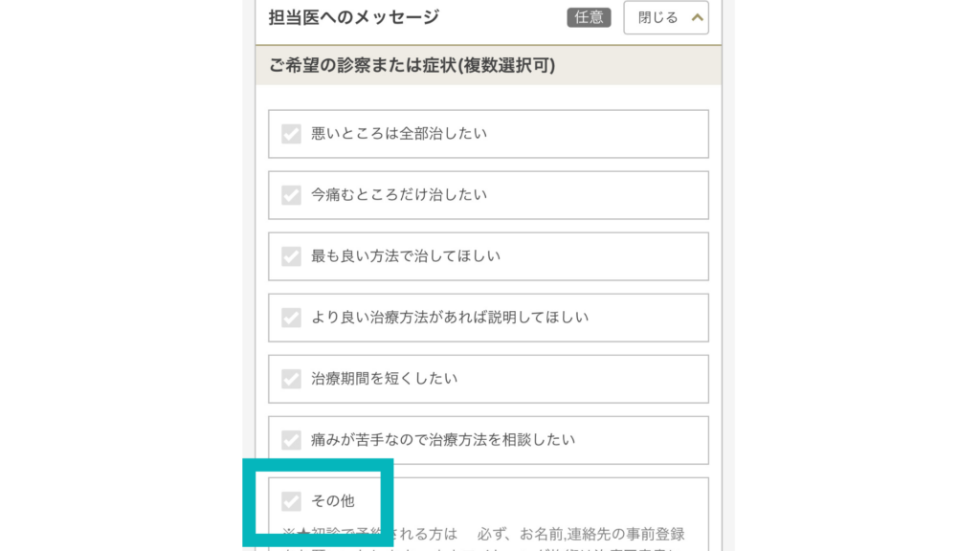The width and height of the screenshot is (980, 551).
Task: Tick the その他 checkbox
Action: pyautogui.click(x=291, y=501)
